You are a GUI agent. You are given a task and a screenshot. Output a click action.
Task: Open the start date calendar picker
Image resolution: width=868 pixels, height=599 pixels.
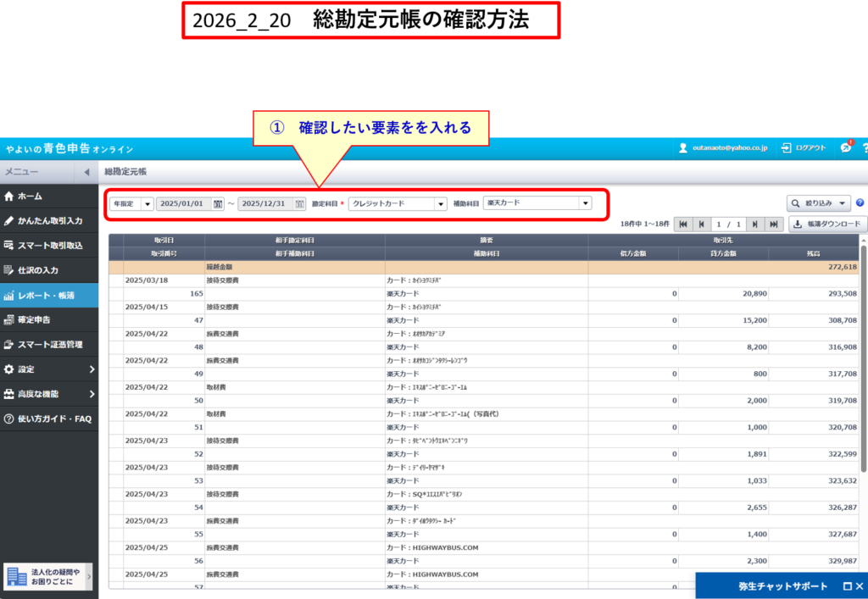click(218, 204)
